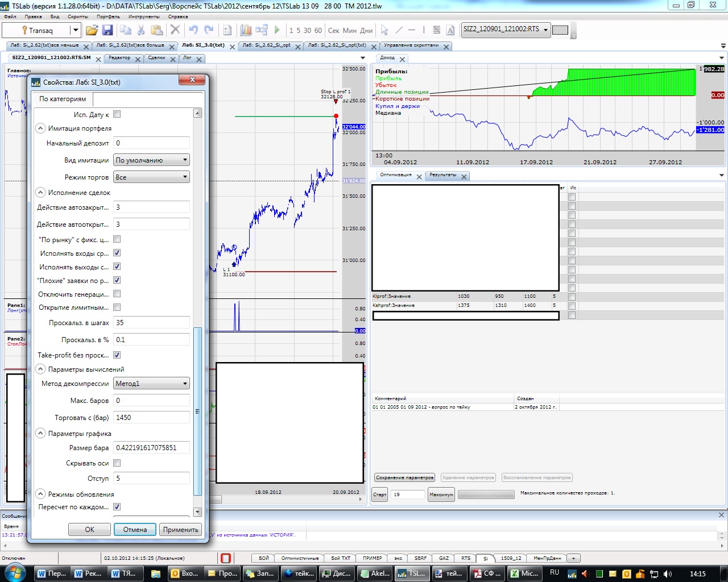
Task: Click the red stop icon in status bar
Action: coord(226,558)
